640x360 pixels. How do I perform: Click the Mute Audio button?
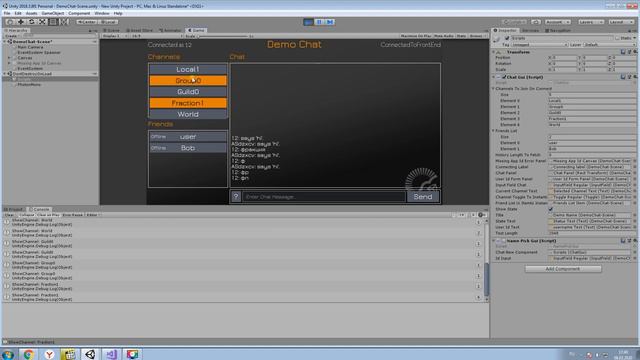click(x=444, y=36)
